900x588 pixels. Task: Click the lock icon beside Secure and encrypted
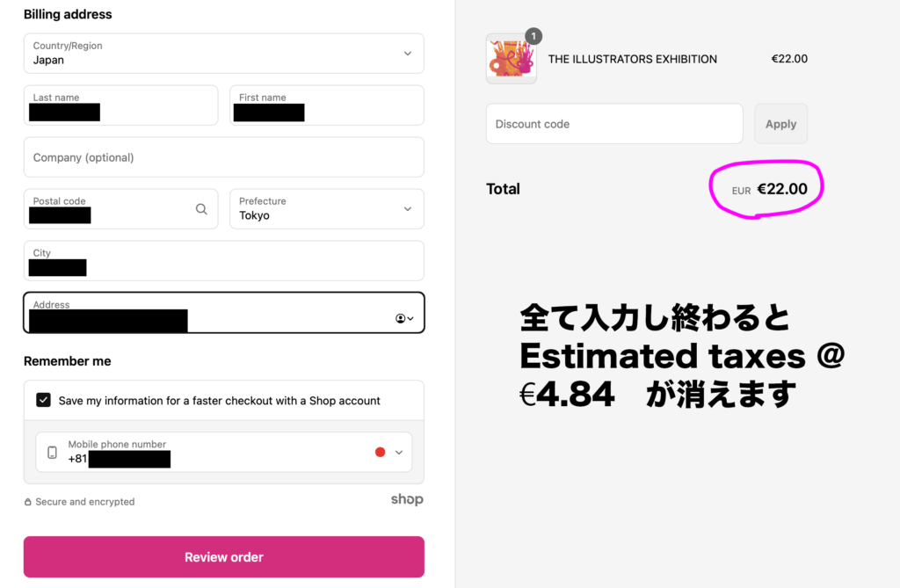click(x=28, y=502)
